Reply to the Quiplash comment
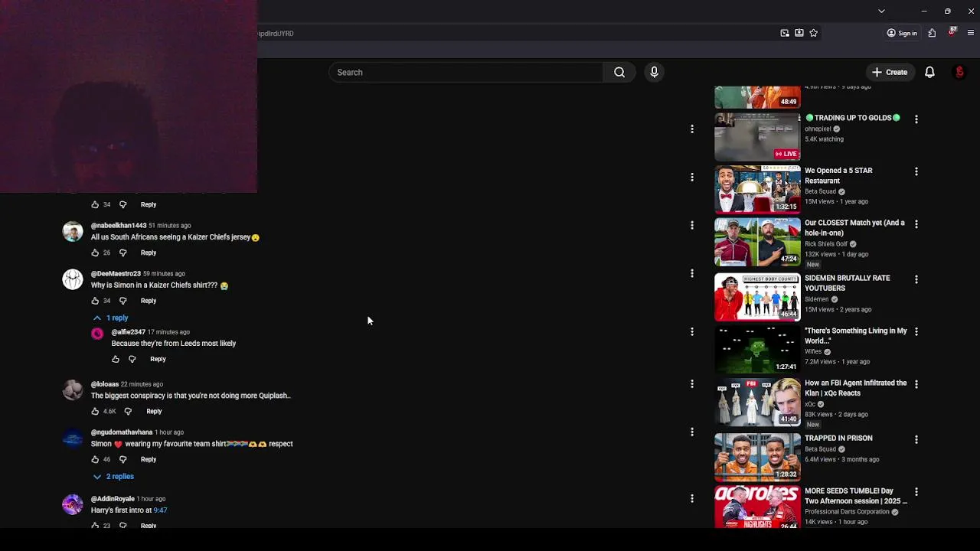980x551 pixels. coord(154,411)
